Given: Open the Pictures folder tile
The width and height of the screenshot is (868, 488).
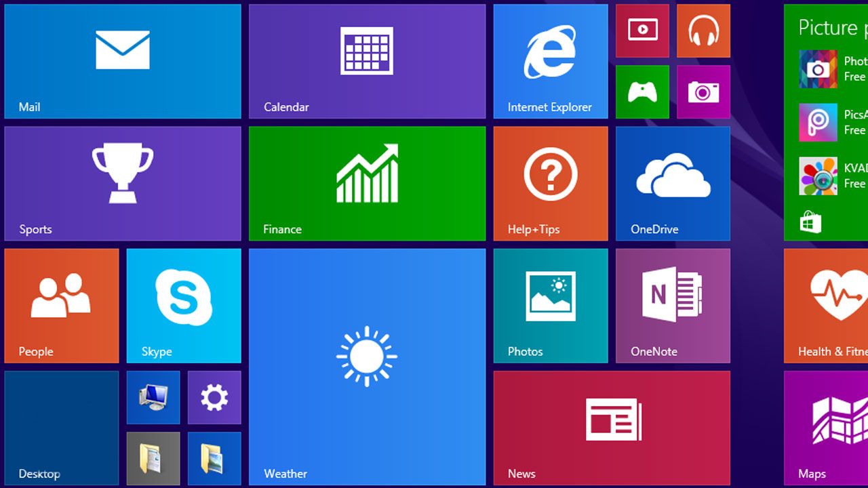Looking at the screenshot, I should (214, 459).
